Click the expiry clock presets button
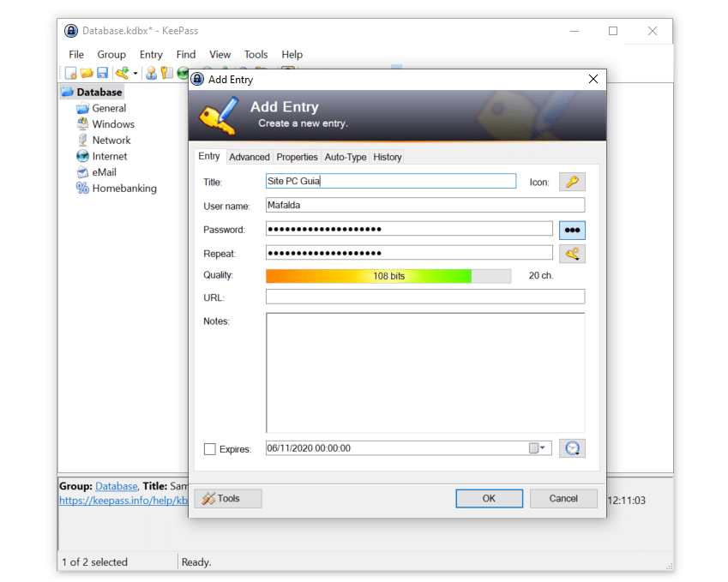This screenshot has height=582, width=728. pos(572,448)
